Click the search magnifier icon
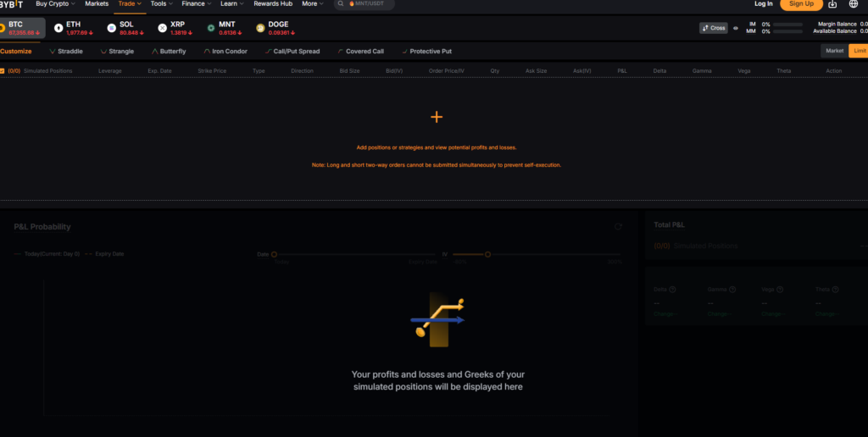Image resolution: width=868 pixels, height=437 pixels. click(341, 4)
